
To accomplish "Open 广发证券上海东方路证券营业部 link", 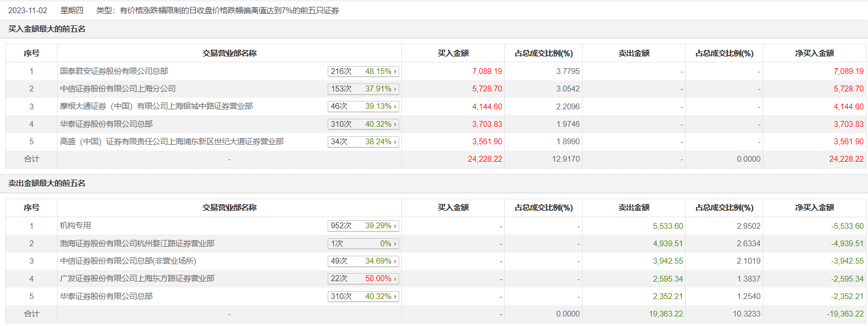I will click(137, 278).
